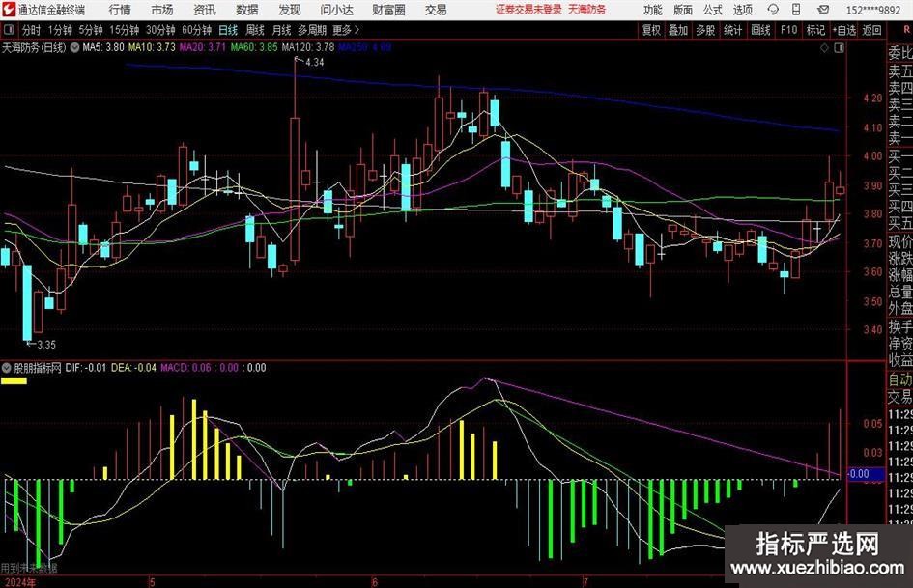Open the 问小达 menu
The height and width of the screenshot is (588, 913).
(336, 10)
